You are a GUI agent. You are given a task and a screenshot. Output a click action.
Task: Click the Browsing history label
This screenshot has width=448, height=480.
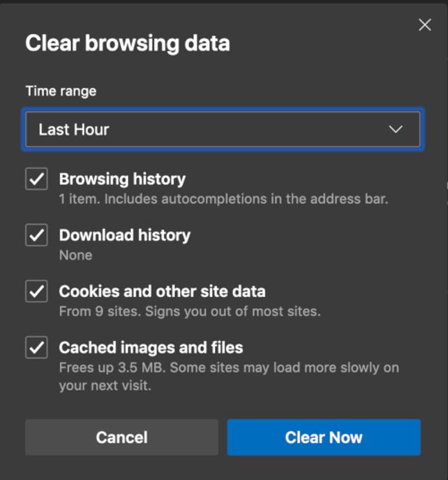pyautogui.click(x=122, y=179)
